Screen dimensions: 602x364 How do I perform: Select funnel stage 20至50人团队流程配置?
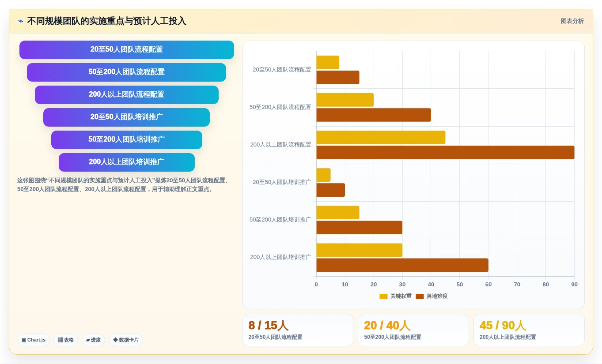coord(127,50)
